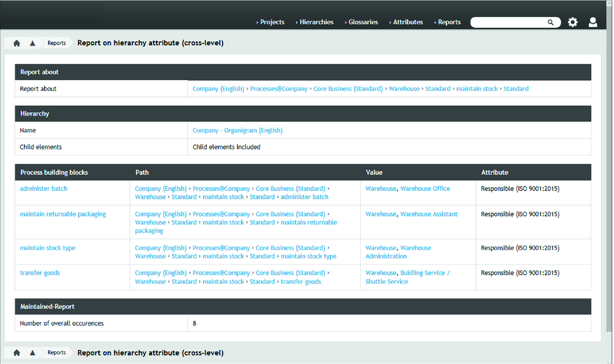Click the home icon in bottom breadcrumb
614x364 pixels.
pyautogui.click(x=17, y=353)
